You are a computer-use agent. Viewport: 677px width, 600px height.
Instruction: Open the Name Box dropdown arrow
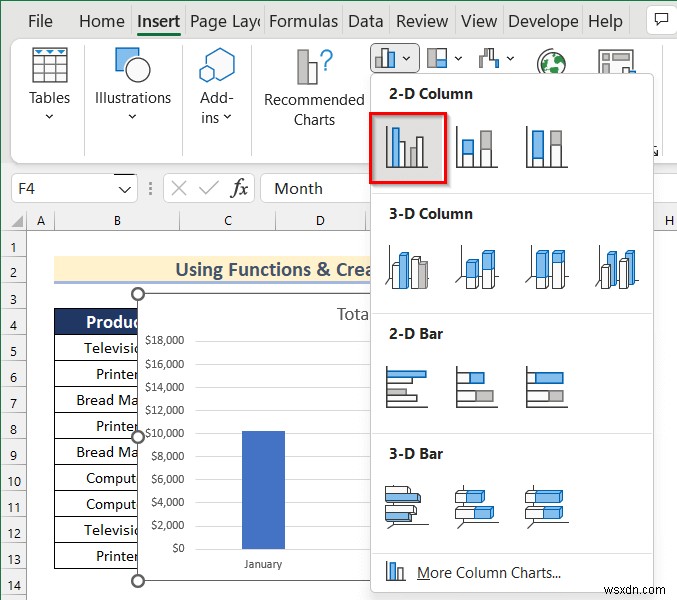125,189
